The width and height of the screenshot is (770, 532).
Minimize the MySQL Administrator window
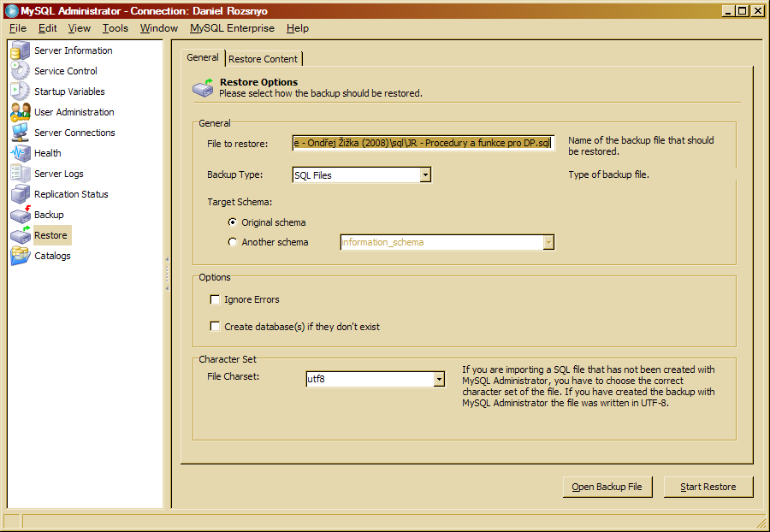click(x=729, y=11)
